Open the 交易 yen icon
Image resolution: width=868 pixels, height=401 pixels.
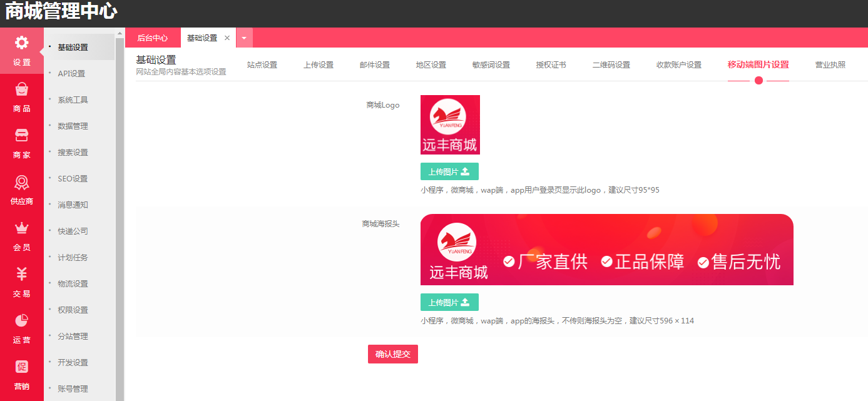coord(22,274)
